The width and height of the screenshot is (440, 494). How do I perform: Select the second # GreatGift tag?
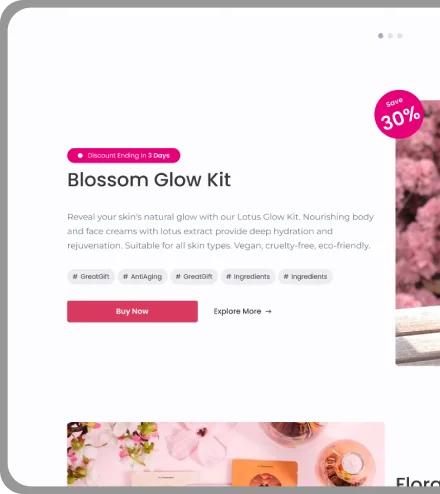pyautogui.click(x=194, y=277)
